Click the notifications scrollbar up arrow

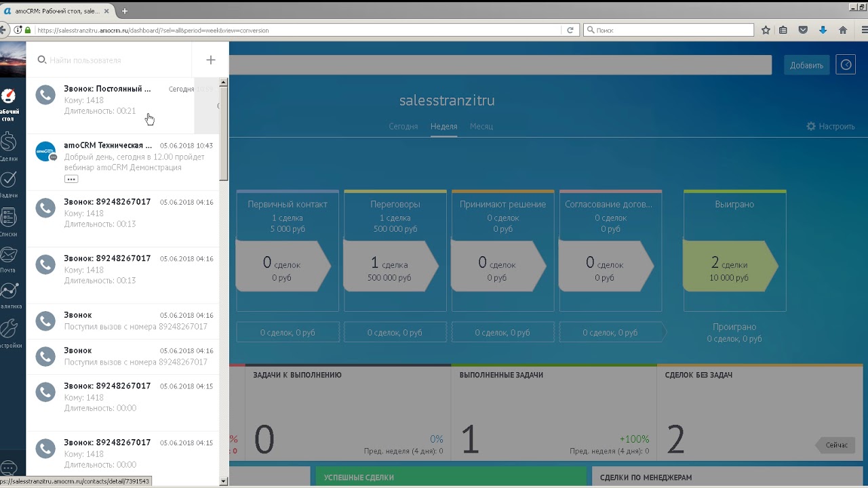pyautogui.click(x=224, y=82)
